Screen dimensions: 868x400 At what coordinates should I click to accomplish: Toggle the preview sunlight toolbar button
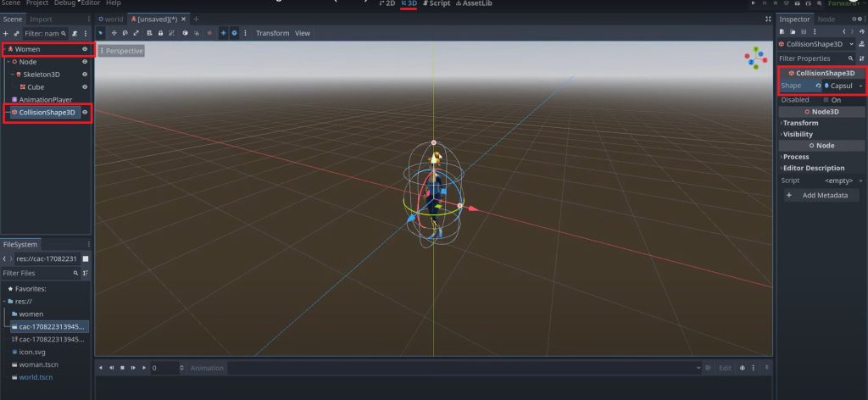pos(223,33)
